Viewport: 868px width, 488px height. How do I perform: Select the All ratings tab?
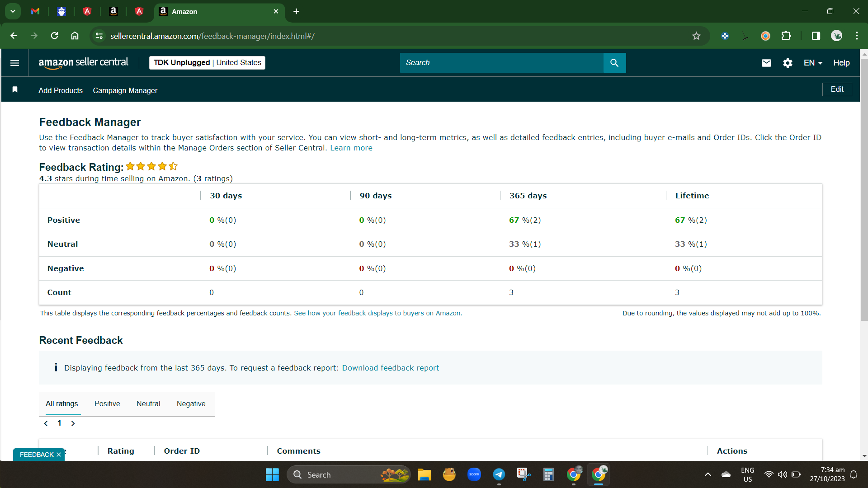point(61,404)
